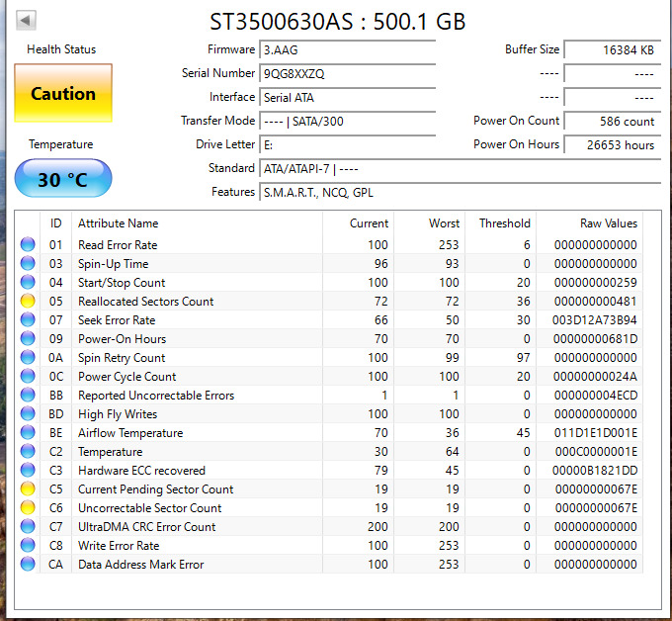
Task: Select raw value 00000B1821DD
Action: (595, 471)
